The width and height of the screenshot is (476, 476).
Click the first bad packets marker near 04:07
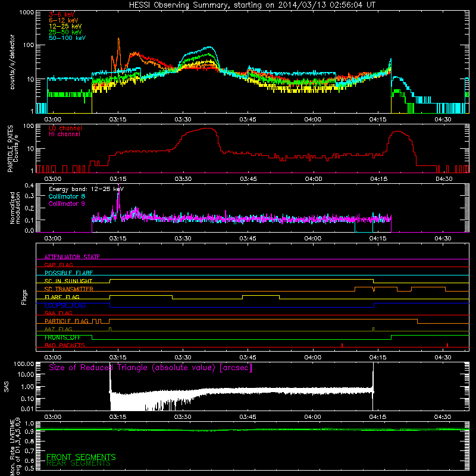pos(342,345)
